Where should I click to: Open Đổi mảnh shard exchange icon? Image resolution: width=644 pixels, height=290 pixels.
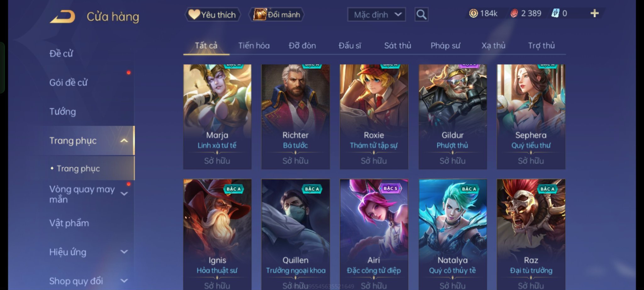260,14
